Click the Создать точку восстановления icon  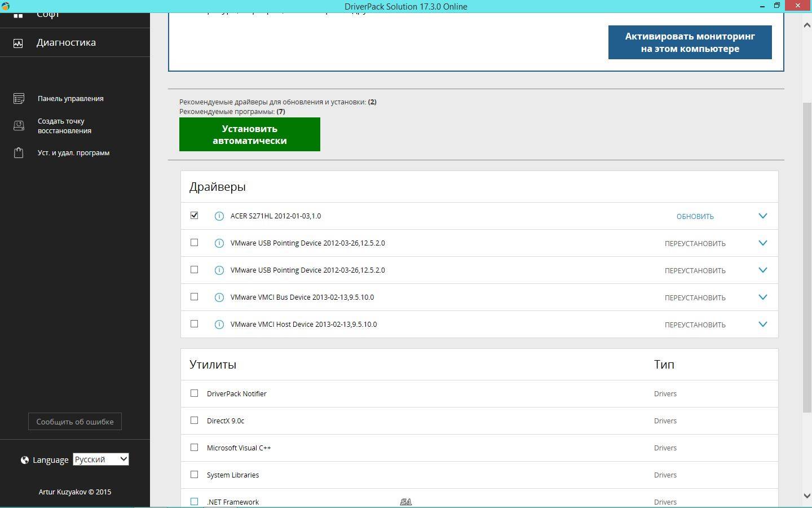[19, 126]
